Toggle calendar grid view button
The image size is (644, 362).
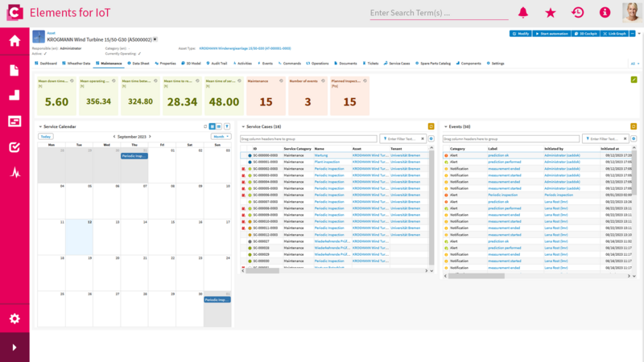213,126
